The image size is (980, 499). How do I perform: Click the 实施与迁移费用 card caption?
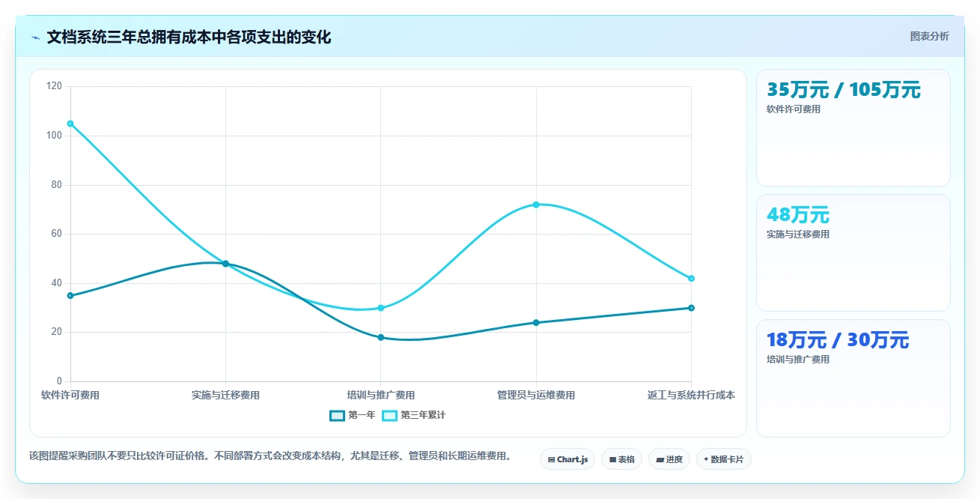click(798, 235)
